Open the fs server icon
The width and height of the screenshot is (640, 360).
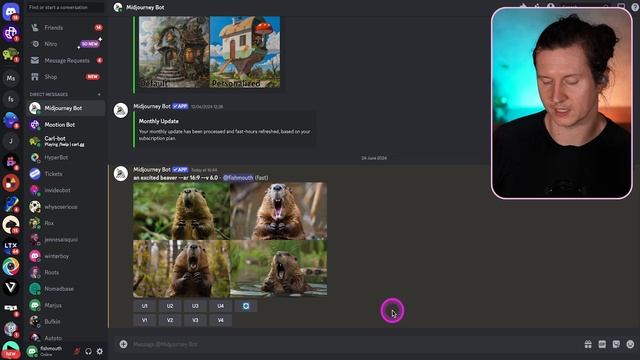point(11,99)
